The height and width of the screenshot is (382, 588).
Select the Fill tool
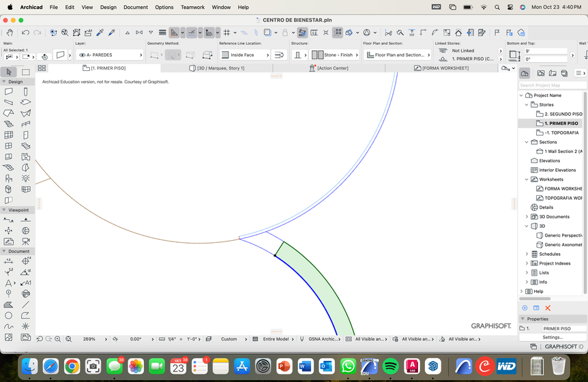point(9,305)
